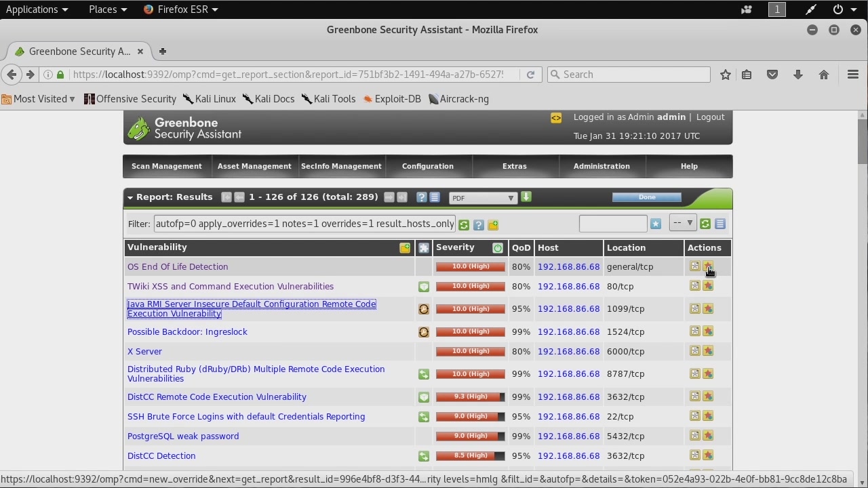Add note for X Server result
Viewport: 868px width, 488px height.
tap(694, 351)
